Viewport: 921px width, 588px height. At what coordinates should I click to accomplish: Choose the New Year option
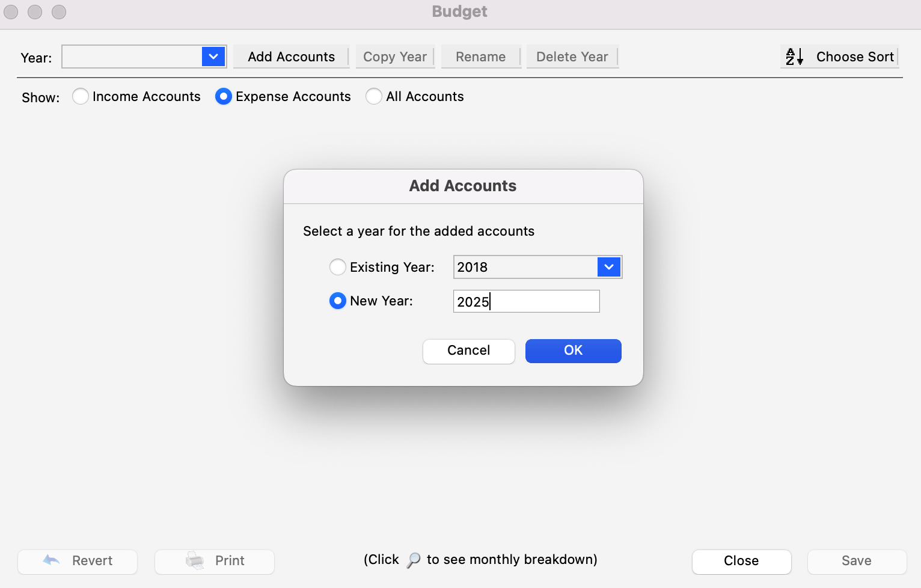pyautogui.click(x=338, y=301)
